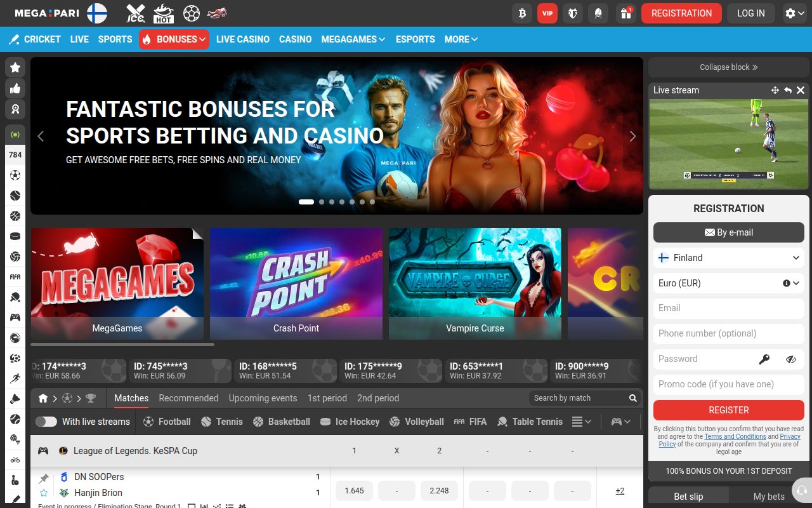Open the Finland country dropdown
Image resolution: width=812 pixels, height=508 pixels.
point(729,258)
